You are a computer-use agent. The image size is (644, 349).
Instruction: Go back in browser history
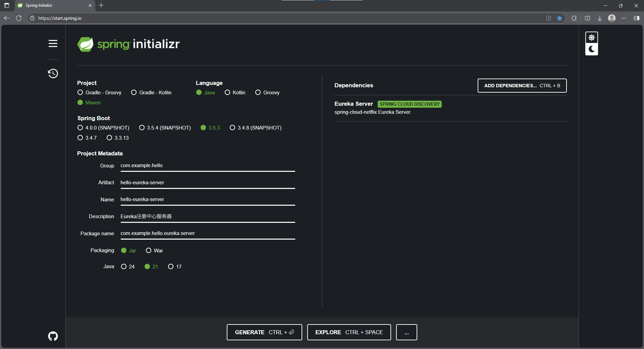click(7, 18)
